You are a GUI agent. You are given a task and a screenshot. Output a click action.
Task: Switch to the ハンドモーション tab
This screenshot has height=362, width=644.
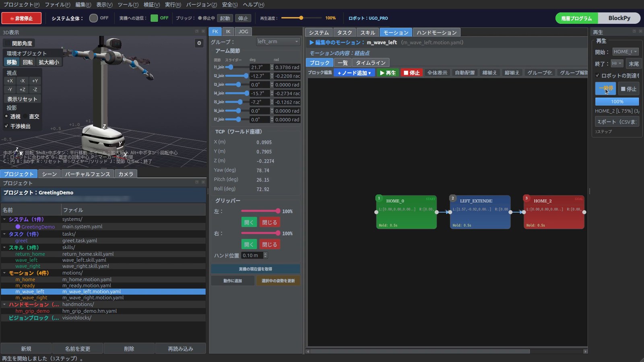tap(437, 32)
